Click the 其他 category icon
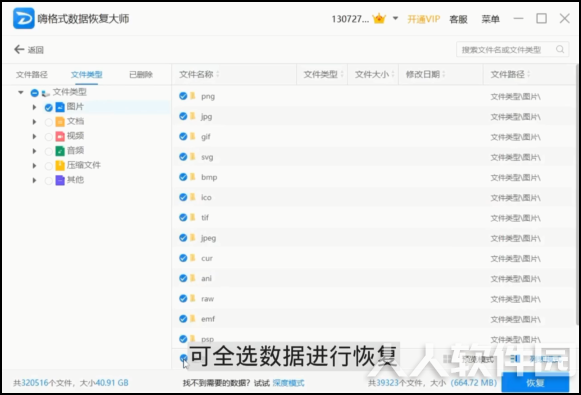This screenshot has height=395, width=581. [60, 180]
